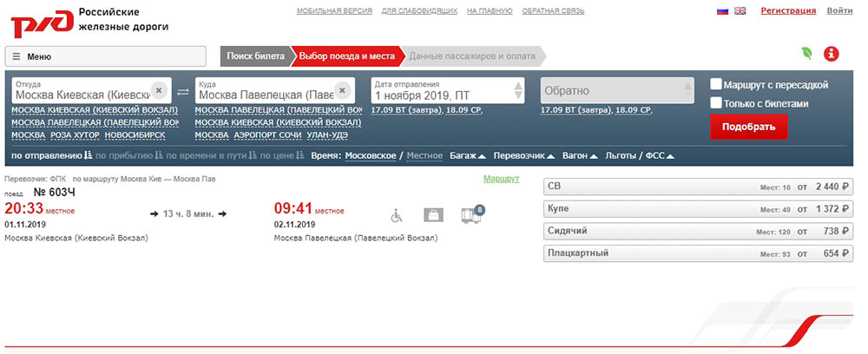Clear the Откуда station field
This screenshot has width=868, height=354.
[158, 89]
